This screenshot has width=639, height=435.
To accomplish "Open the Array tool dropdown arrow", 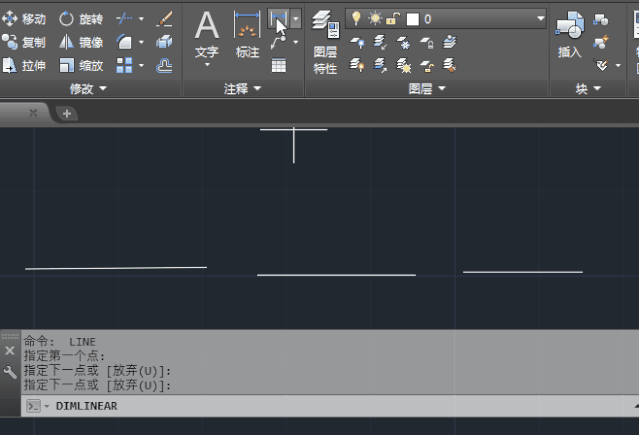I will (141, 65).
